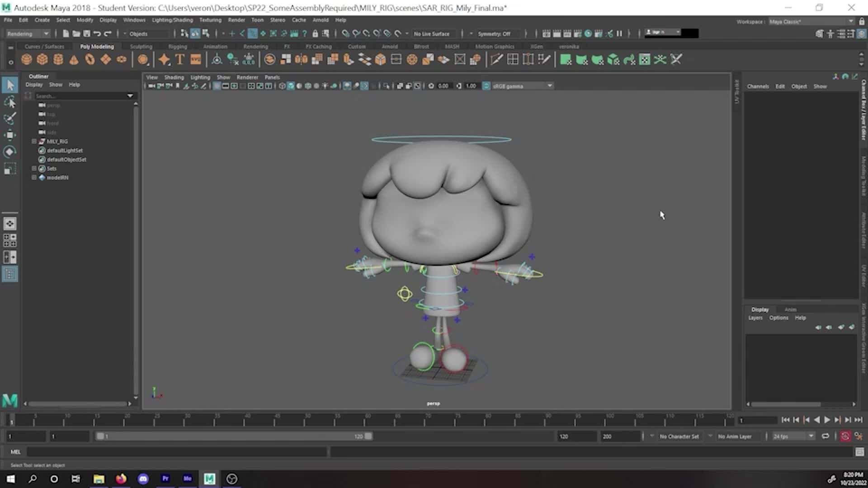Switch to the Rigging shelf tab
The height and width of the screenshot is (488, 868).
coord(177,47)
